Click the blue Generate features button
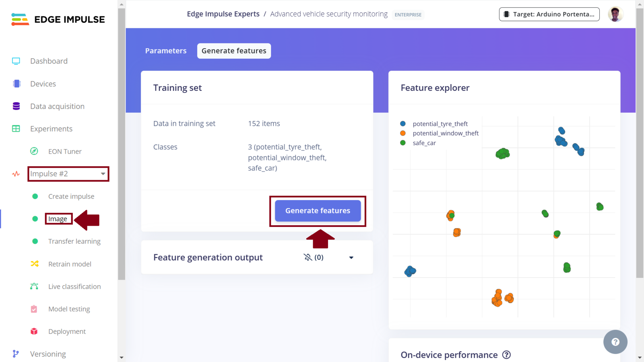The height and width of the screenshot is (362, 644). coord(318,211)
